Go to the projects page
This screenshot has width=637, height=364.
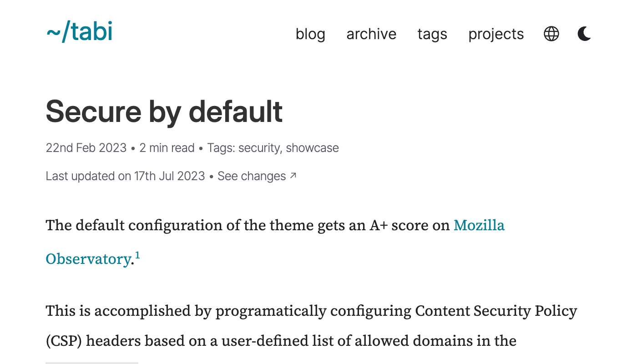[496, 35]
